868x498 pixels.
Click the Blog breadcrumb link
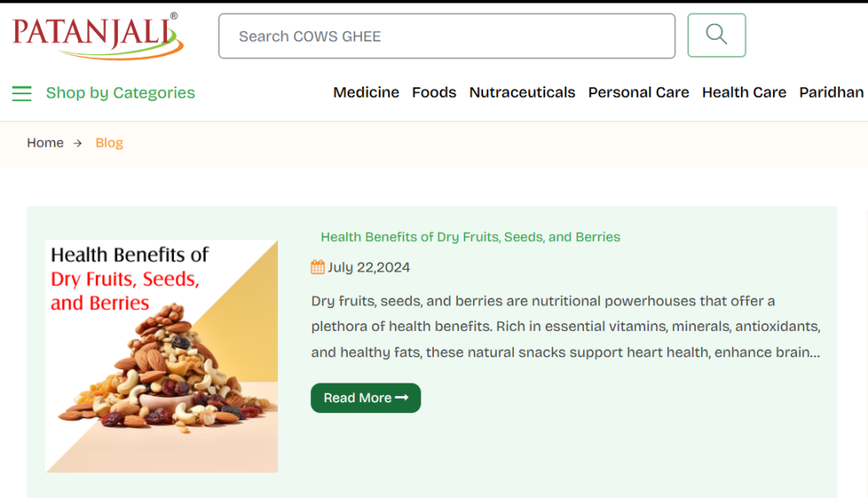click(x=109, y=143)
